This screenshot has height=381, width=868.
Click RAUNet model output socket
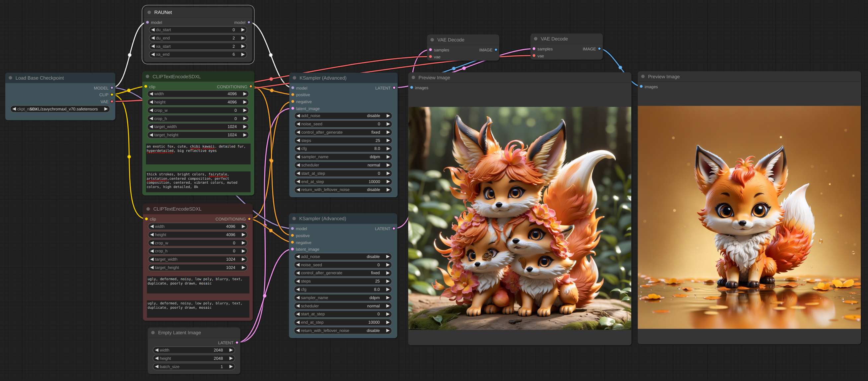249,23
